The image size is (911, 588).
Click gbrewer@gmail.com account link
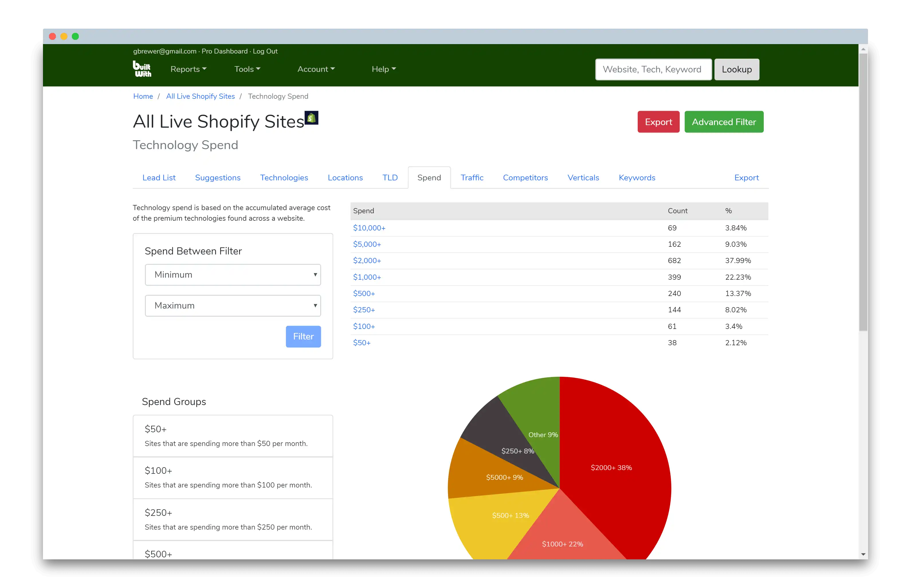click(x=165, y=51)
